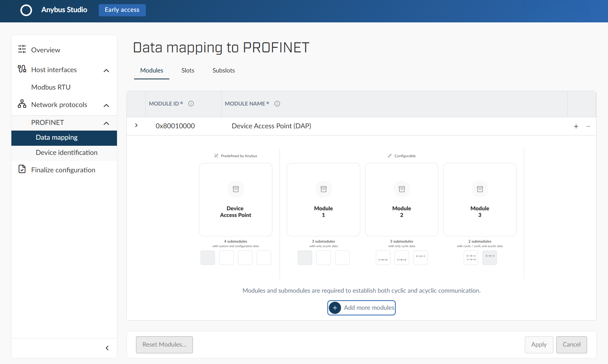This screenshot has width=608, height=364.
Task: Click the second submodule arrow icon under Module 2
Action: point(402,258)
